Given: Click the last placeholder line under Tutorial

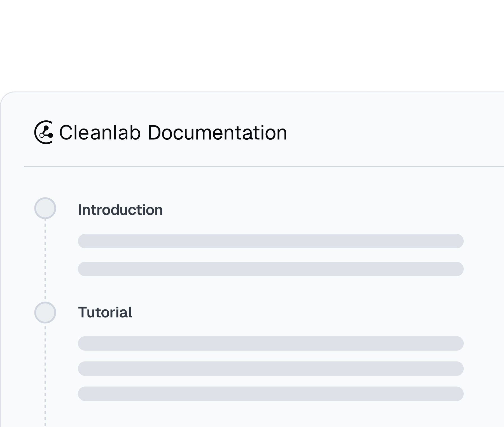Looking at the screenshot, I should (270, 394).
